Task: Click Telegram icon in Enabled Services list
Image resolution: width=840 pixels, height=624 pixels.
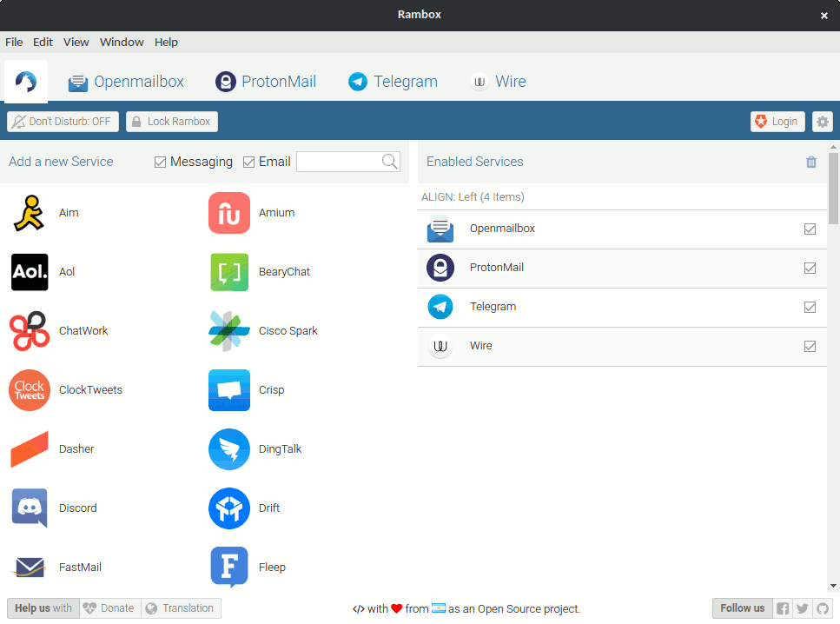Action: pyautogui.click(x=440, y=307)
